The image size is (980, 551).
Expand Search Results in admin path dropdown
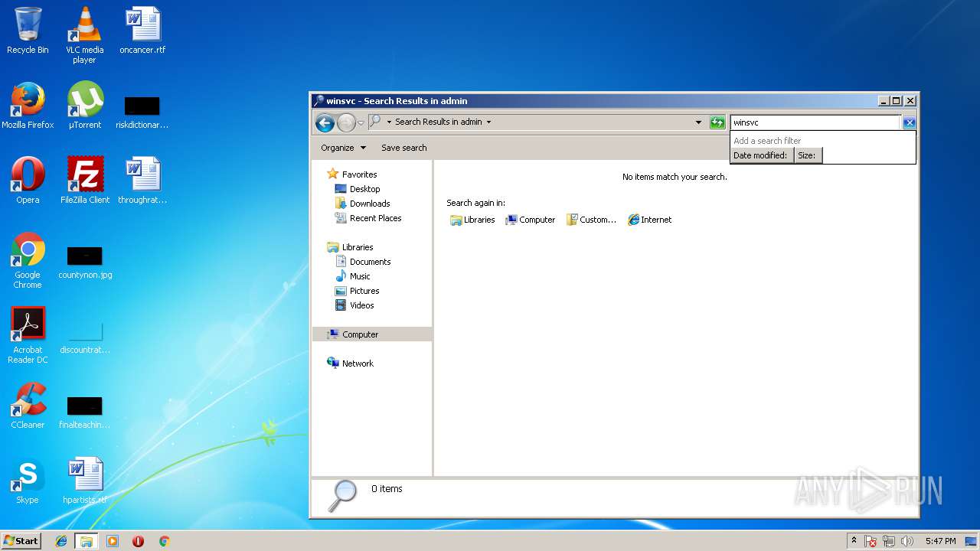[x=488, y=122]
